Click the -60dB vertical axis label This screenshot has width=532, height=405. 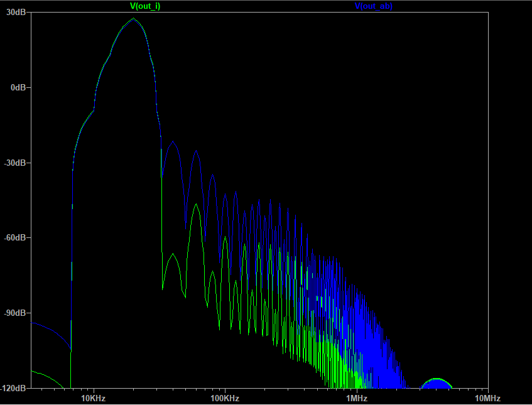click(x=14, y=238)
